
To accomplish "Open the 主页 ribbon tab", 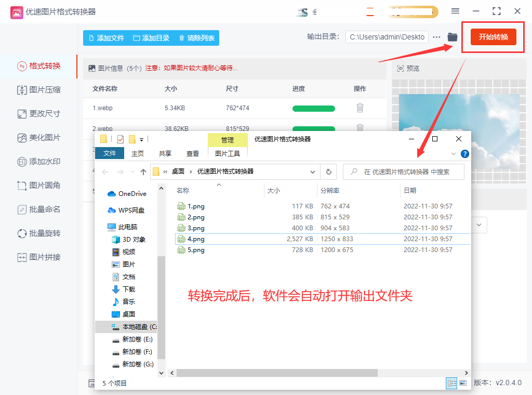I will [137, 153].
